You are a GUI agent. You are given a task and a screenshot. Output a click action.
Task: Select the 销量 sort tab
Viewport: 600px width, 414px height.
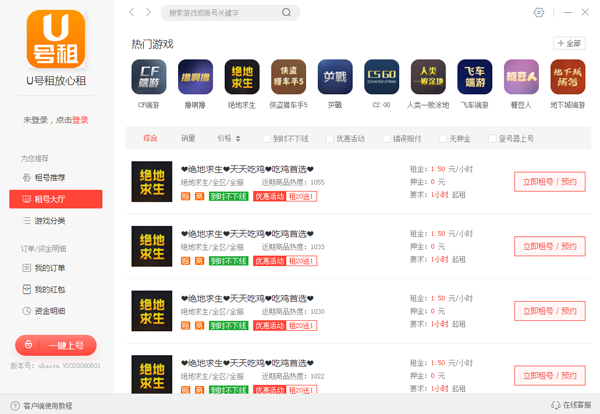point(188,139)
